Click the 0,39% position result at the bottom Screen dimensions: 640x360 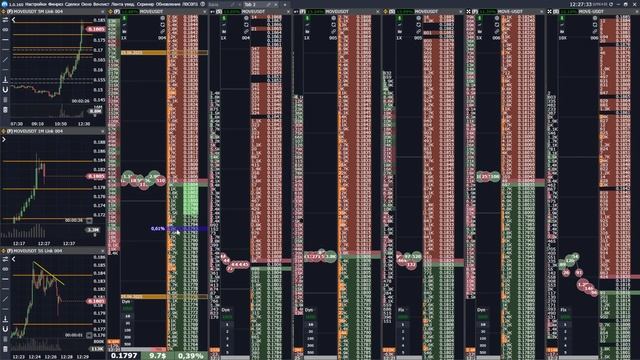pyautogui.click(x=190, y=356)
